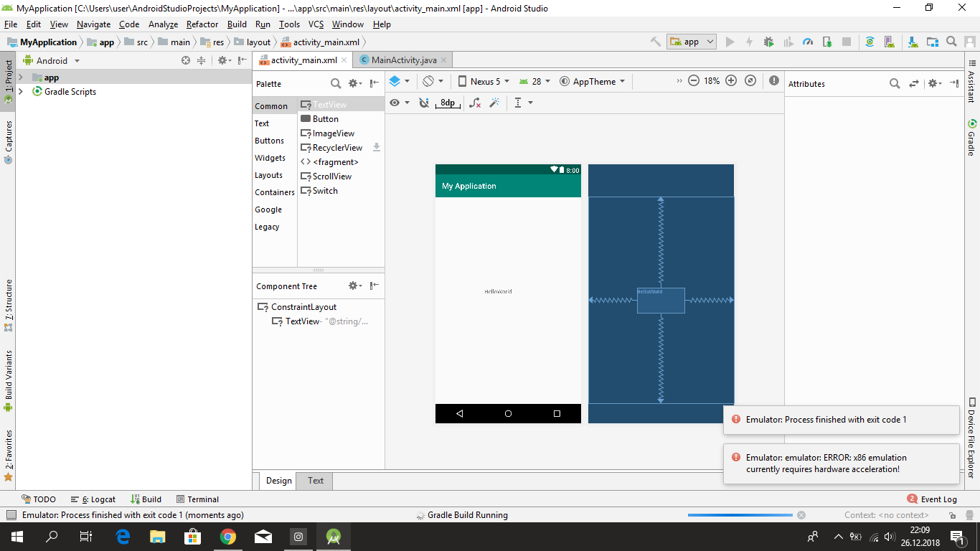
Task: Click the Gradle build progress bar
Action: pyautogui.click(x=740, y=515)
